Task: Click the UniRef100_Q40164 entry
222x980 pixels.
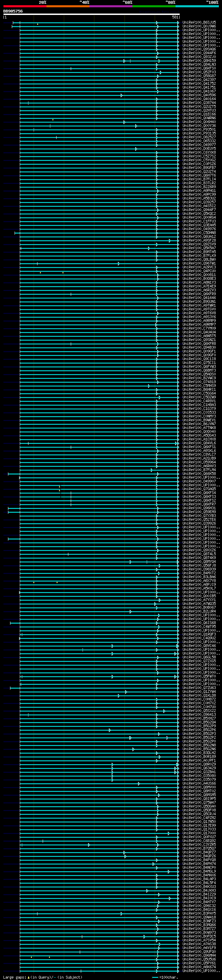Action: (199, 98)
